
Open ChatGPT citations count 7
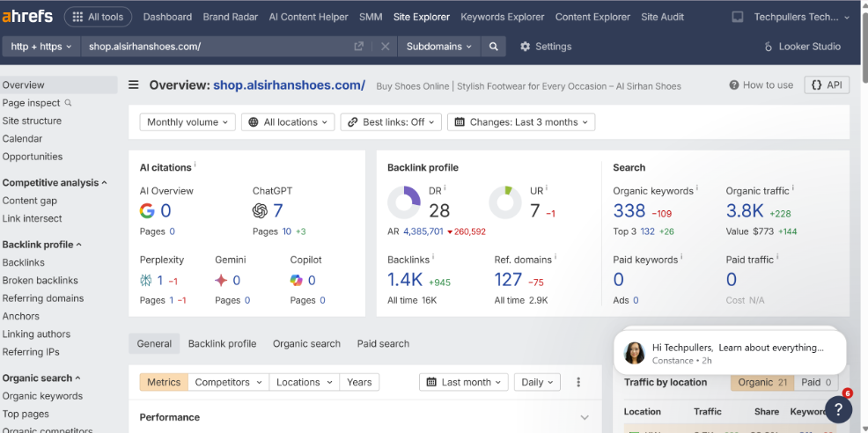click(278, 210)
